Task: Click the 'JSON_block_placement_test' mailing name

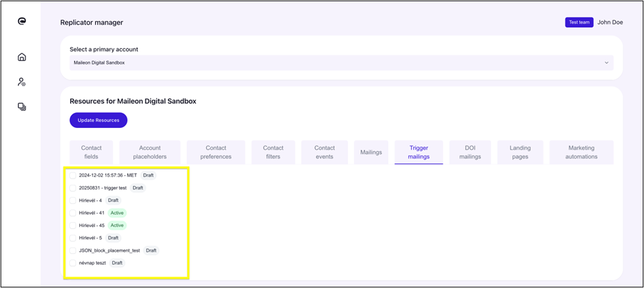Action: [109, 250]
